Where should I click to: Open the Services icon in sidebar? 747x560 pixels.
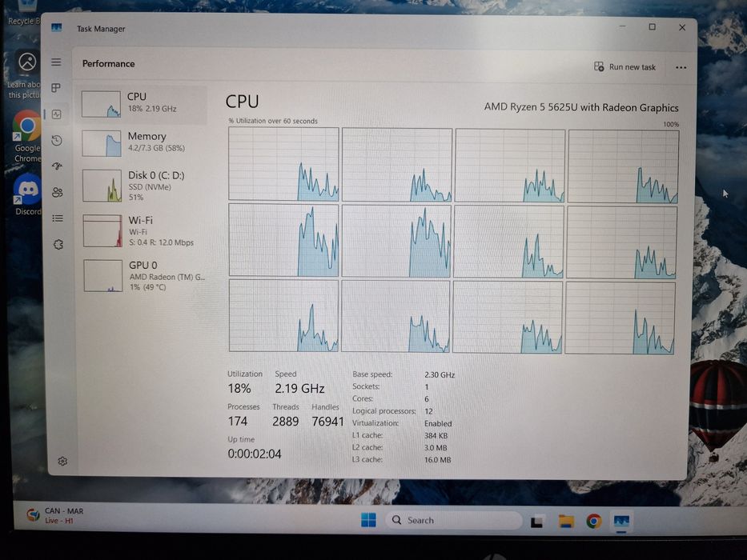[58, 244]
